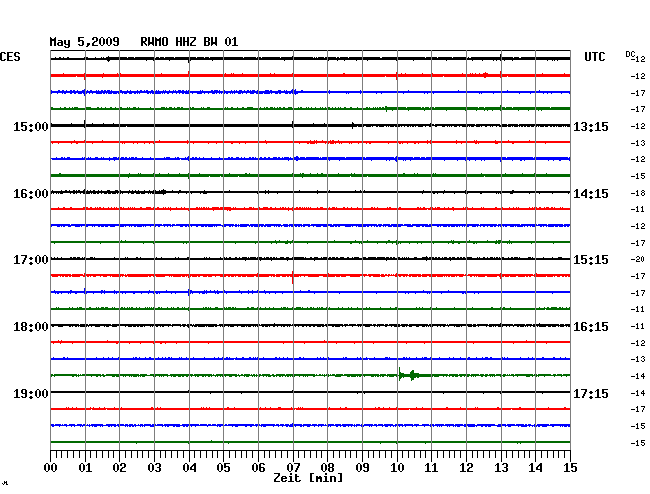The width and height of the screenshot is (650, 494).
Task: Click minute 07 on the time axis
Action: coord(293,468)
